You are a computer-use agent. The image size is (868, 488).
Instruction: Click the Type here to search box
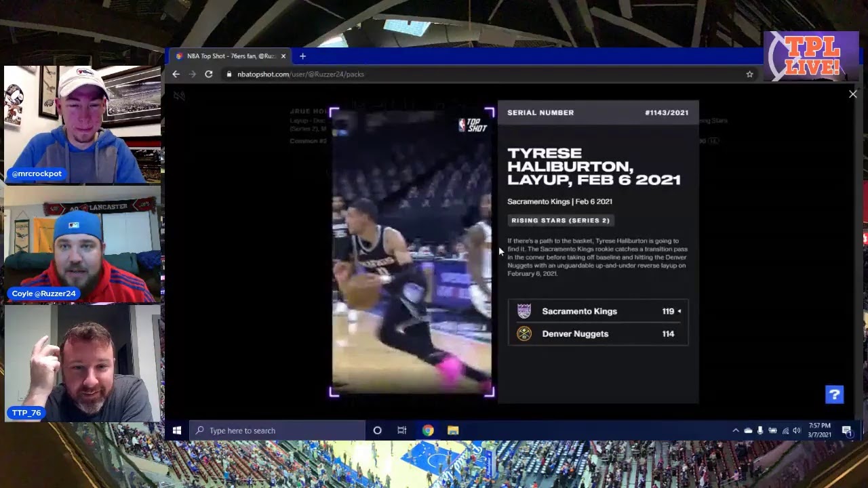coord(277,430)
